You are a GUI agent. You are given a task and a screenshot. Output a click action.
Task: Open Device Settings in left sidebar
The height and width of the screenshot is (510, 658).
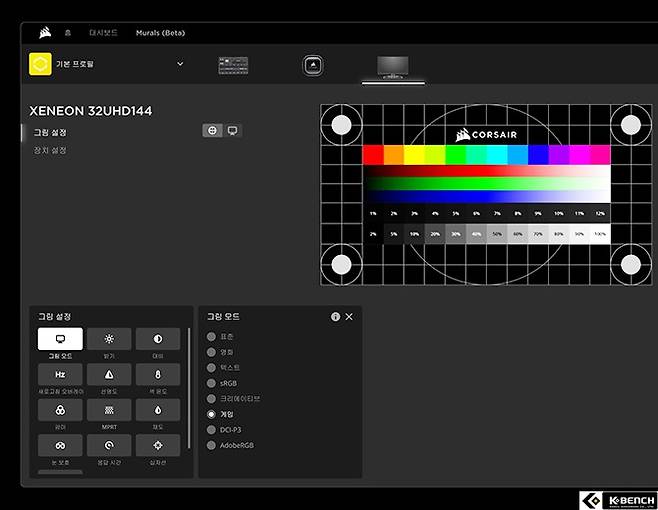(x=50, y=150)
